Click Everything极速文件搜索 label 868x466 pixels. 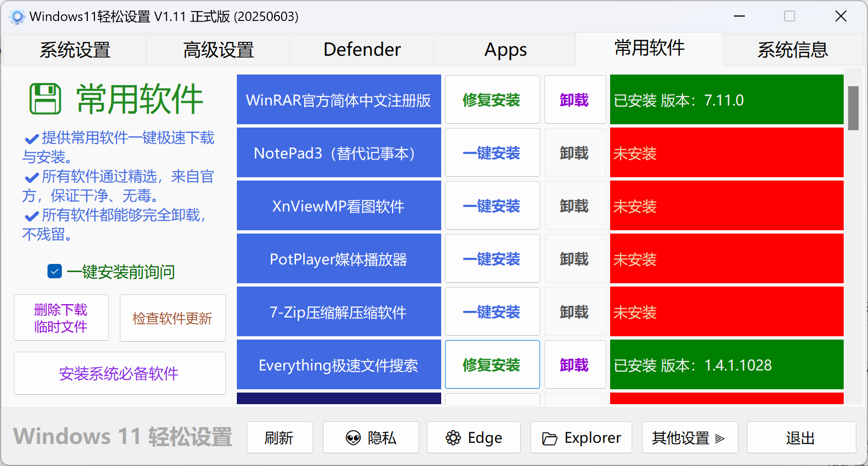pyautogui.click(x=338, y=364)
